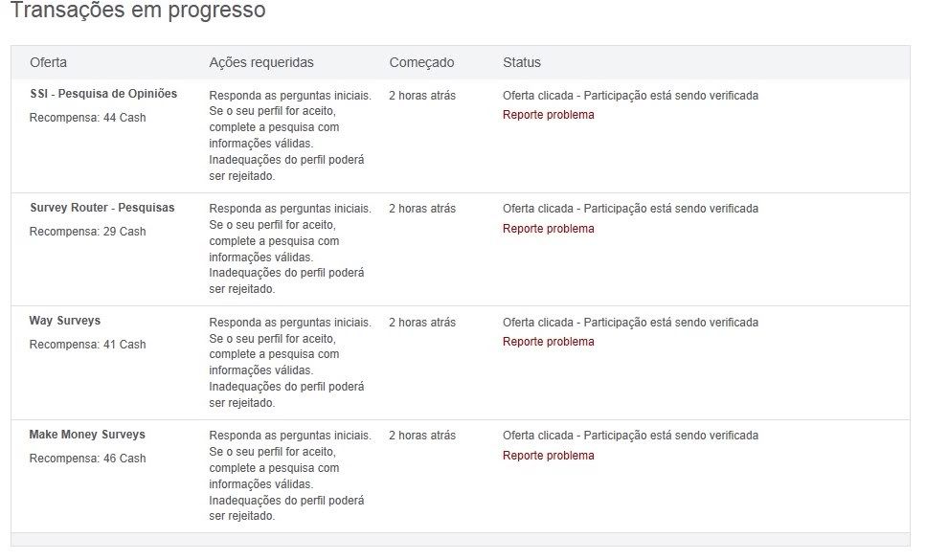This screenshot has width=926, height=560.
Task: Click the 'Ações requeridas' column header
Action: point(261,62)
